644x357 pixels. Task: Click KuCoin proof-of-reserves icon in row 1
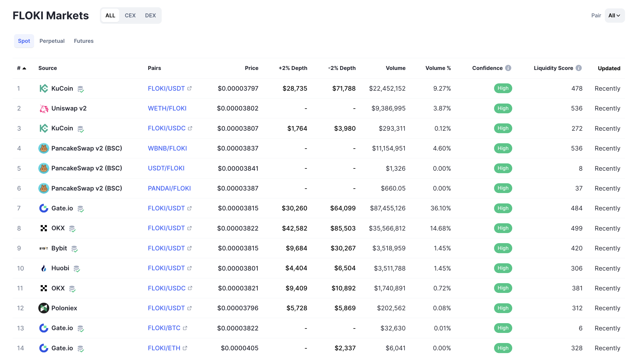coord(81,89)
